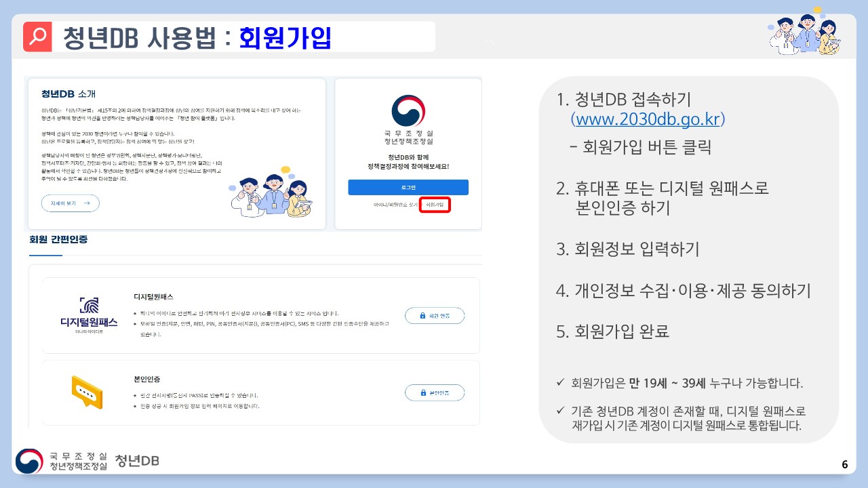Screen dimensions: 868x488
Task: Click the 자세히 보기 button
Action: pos(71,203)
